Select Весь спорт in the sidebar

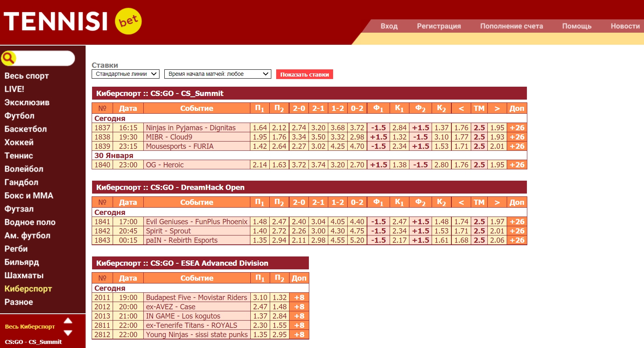click(27, 76)
